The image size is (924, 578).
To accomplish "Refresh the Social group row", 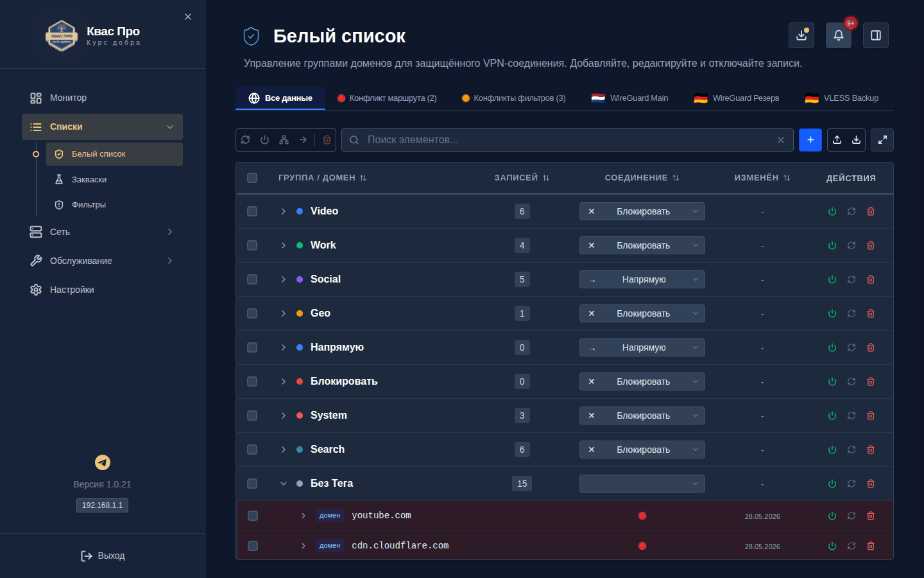I will 851,279.
